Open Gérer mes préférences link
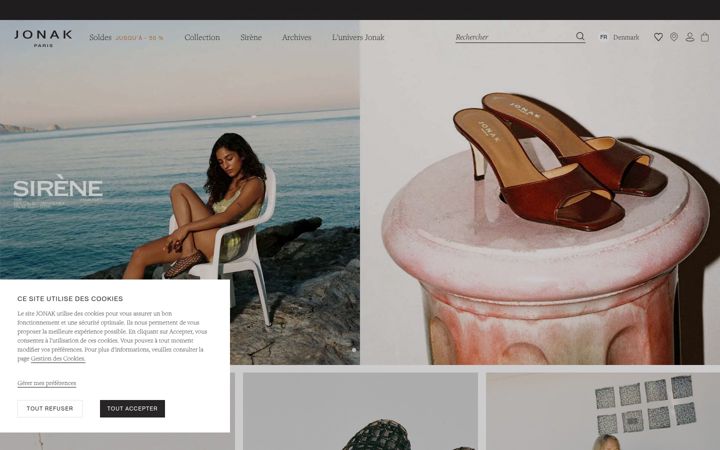The height and width of the screenshot is (450, 720). click(47, 383)
